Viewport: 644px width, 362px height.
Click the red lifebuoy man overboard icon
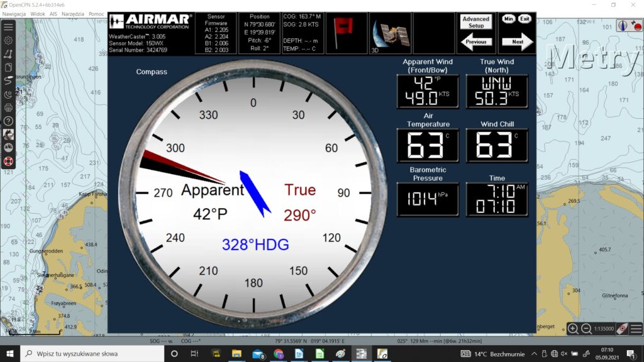[8, 162]
